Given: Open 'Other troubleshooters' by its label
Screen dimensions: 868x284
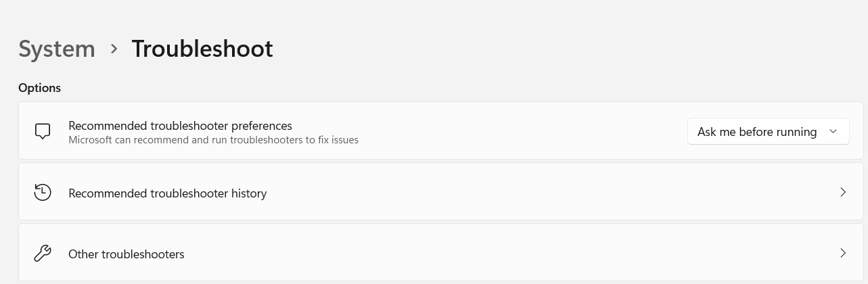Looking at the screenshot, I should [127, 254].
